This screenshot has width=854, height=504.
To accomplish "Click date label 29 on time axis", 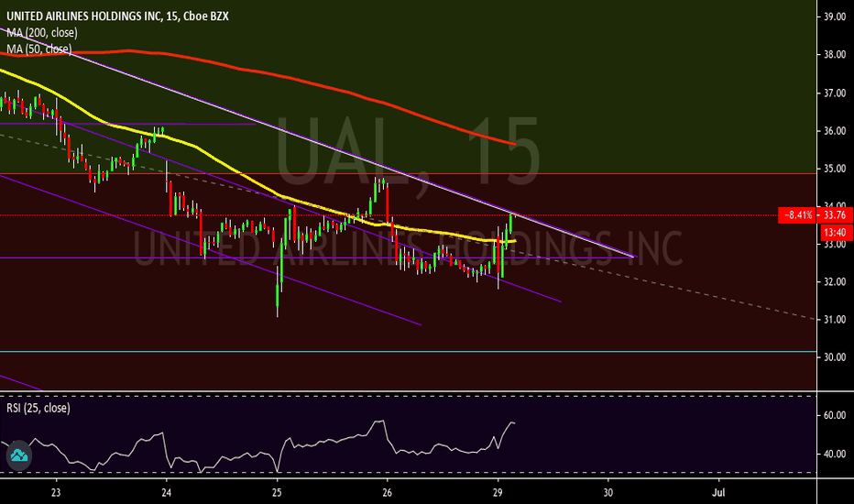I will [498, 493].
